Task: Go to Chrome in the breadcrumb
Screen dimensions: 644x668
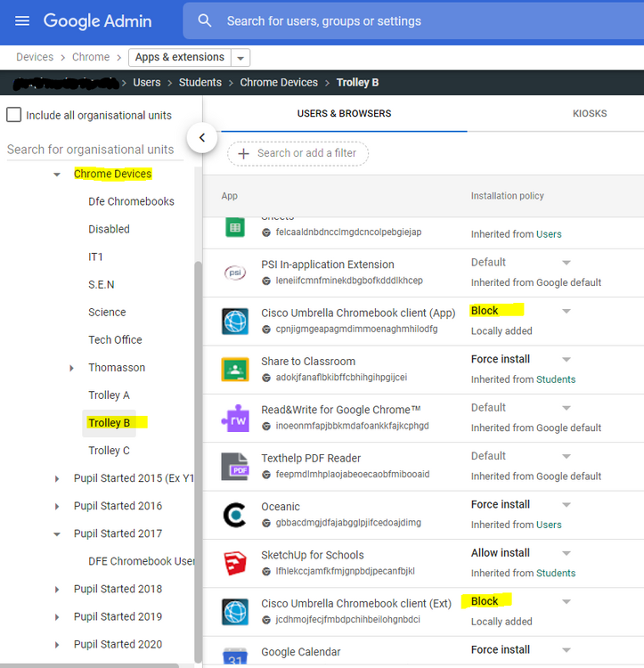Action: [91, 57]
